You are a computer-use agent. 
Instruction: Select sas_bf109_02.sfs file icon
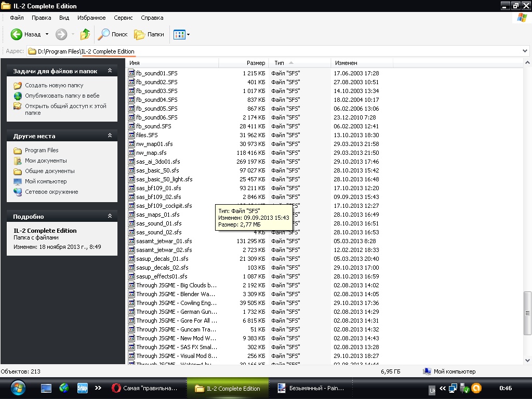(x=131, y=196)
